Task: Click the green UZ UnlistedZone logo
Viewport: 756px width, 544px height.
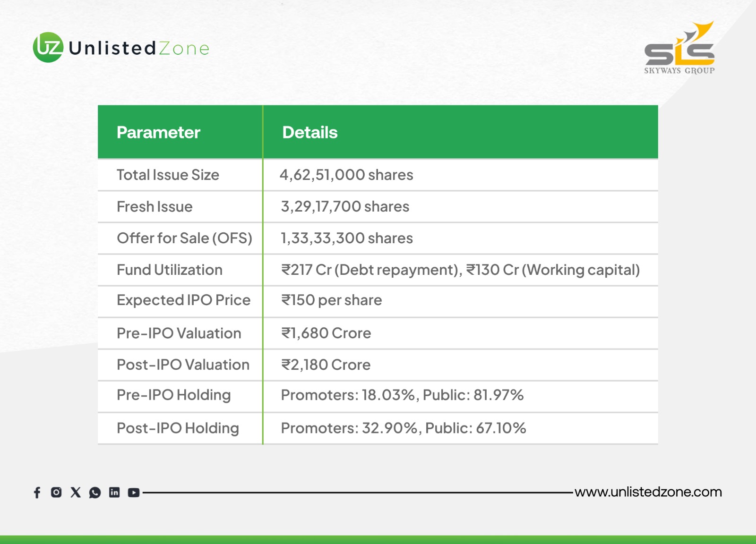Action: click(x=48, y=48)
